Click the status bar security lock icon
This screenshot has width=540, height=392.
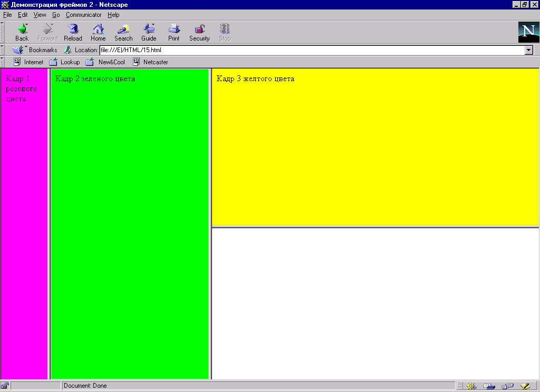tap(5, 386)
